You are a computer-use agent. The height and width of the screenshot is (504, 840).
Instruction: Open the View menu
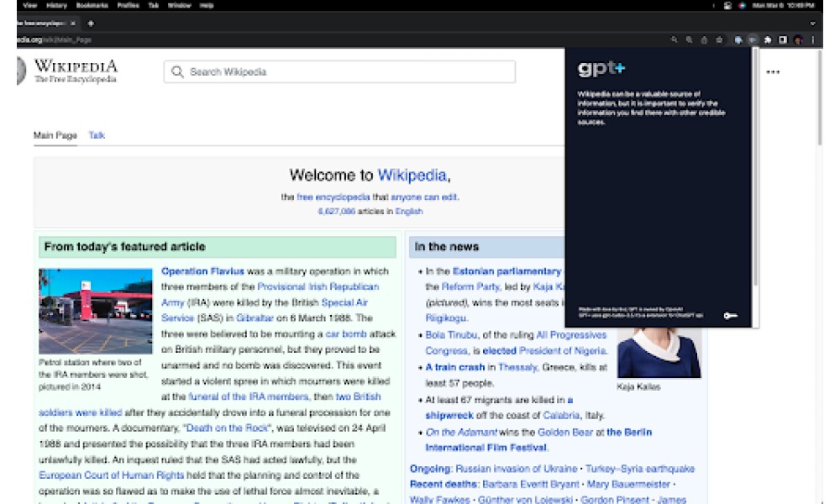coord(30,5)
